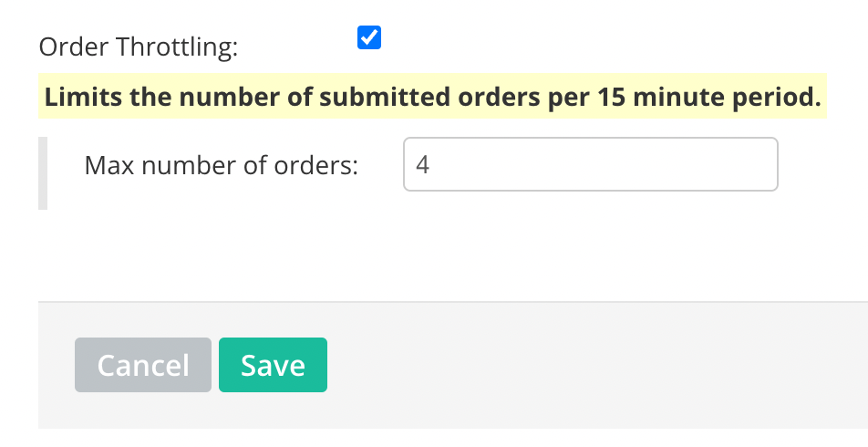Save the max orders setting

click(273, 365)
